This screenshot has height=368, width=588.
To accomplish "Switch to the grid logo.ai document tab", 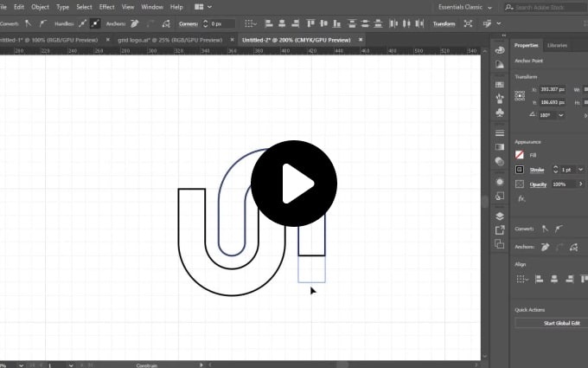I will (x=169, y=40).
